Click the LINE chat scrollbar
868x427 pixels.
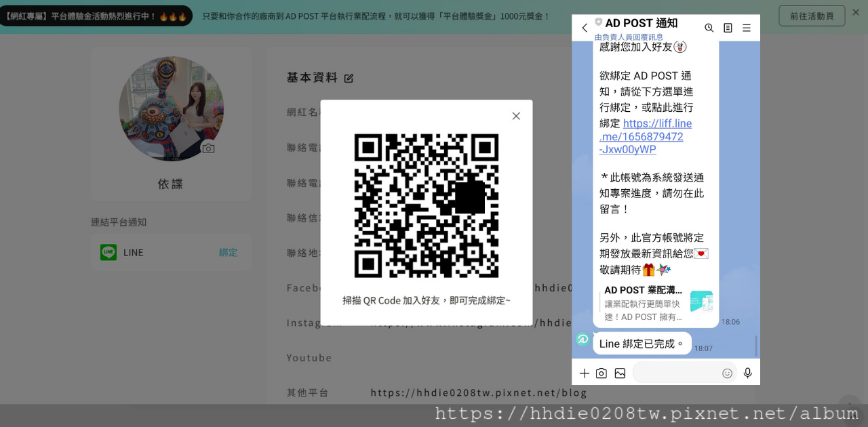tap(756, 345)
